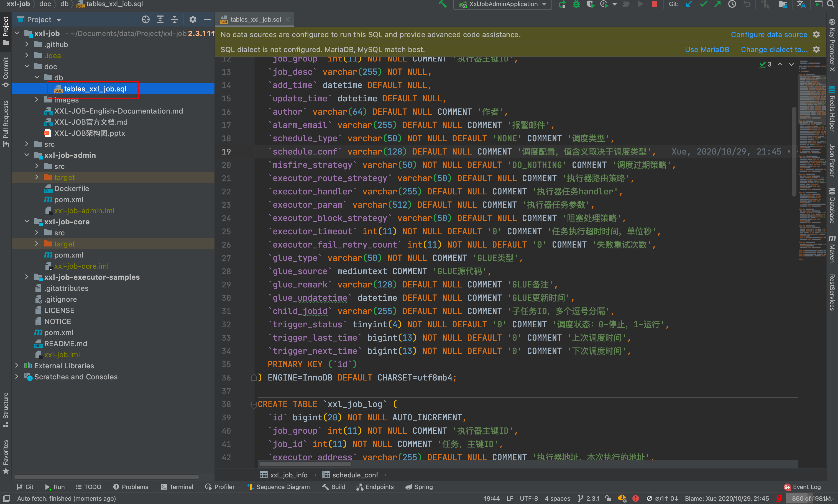This screenshot has height=504, width=838.
Task: Toggle the read-only lock icon in status bar
Action: 608,498
